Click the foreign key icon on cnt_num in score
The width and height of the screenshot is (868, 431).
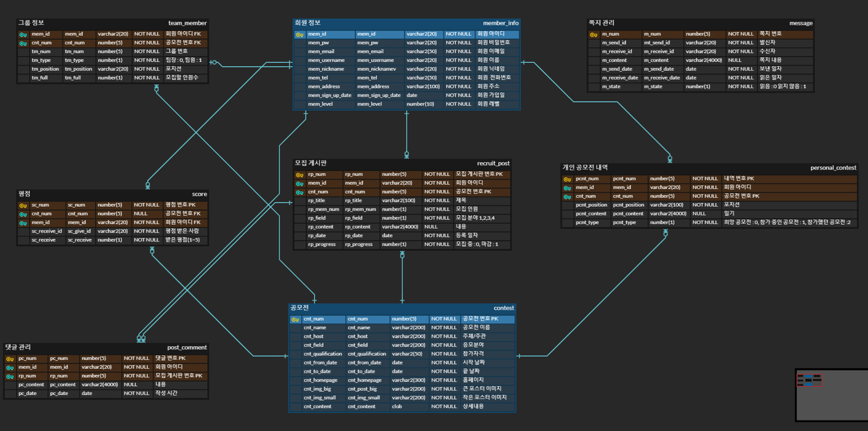point(23,213)
